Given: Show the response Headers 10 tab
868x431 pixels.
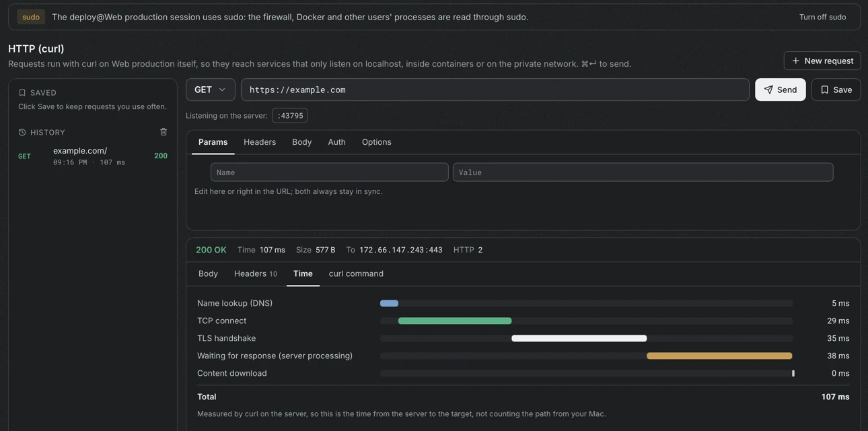Looking at the screenshot, I should (256, 273).
